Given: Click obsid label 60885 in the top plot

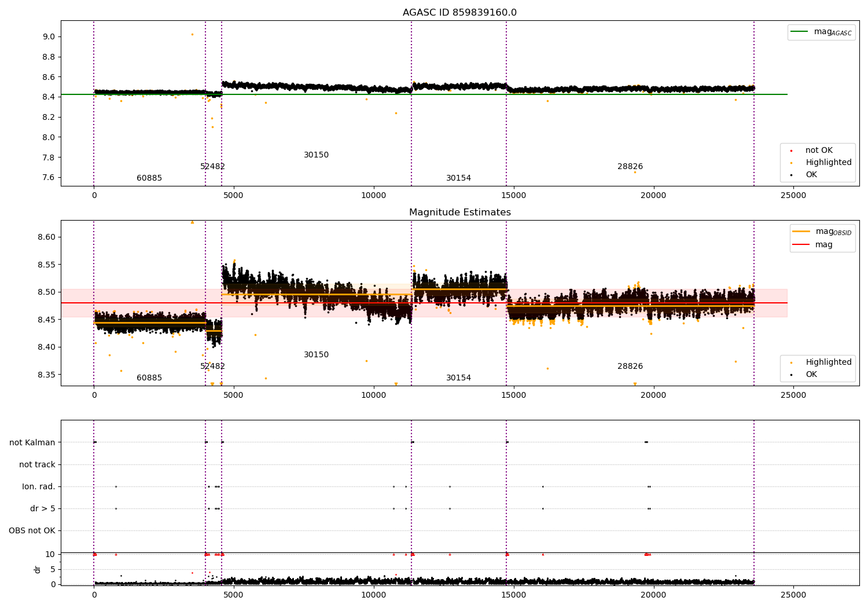Looking at the screenshot, I should coord(149,178).
